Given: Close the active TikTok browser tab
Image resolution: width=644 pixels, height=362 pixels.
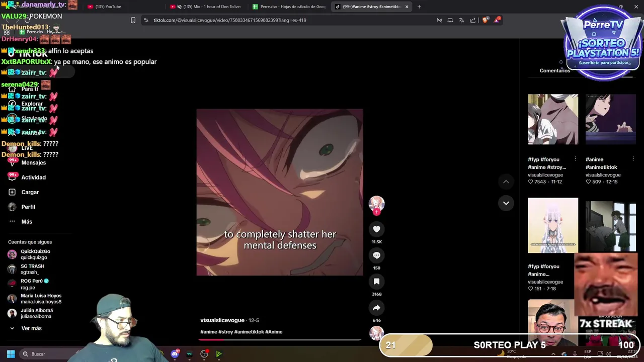Looking at the screenshot, I should click(407, 7).
